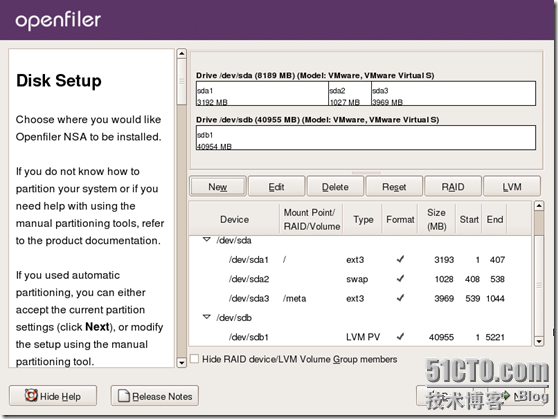The image size is (558, 419).
Task: Click the openfiler logo
Action: (58, 20)
